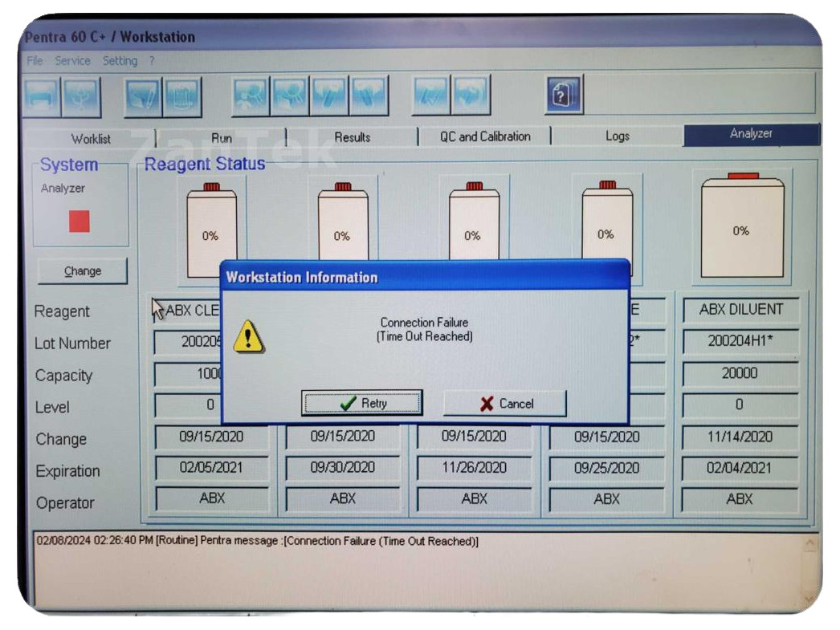Click the ABX DILUENT reagent name field
The height and width of the screenshot is (630, 840).
(x=741, y=309)
